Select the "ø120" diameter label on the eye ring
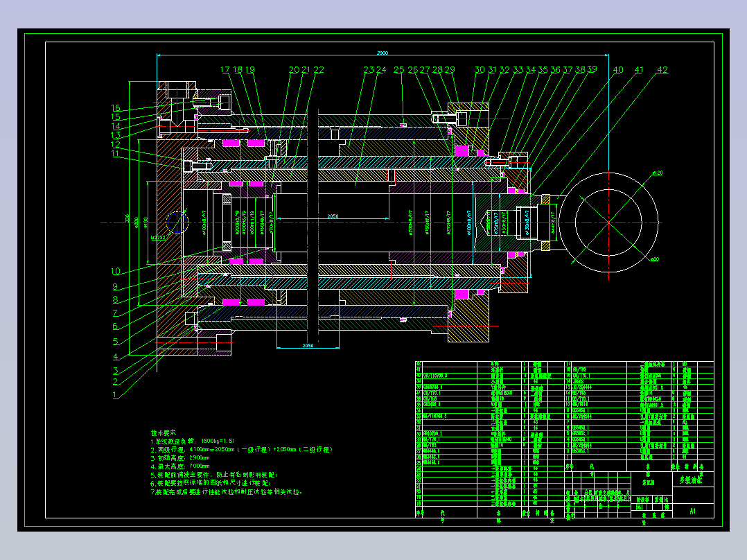747x560 pixels. pos(658,173)
